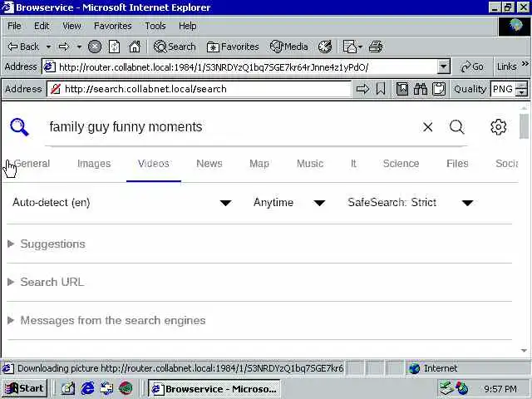The image size is (532, 399).
Task: Click the binoculars find icon
Action: click(x=421, y=89)
